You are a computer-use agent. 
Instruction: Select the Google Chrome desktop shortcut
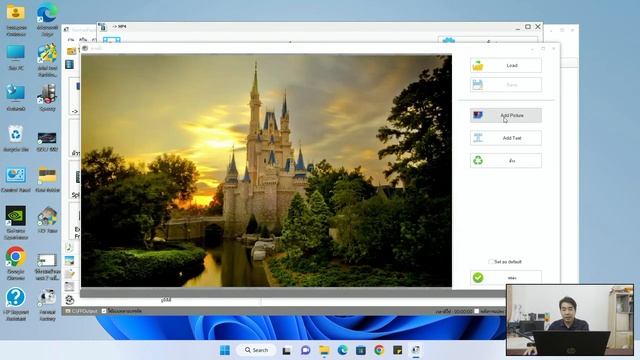[16, 263]
